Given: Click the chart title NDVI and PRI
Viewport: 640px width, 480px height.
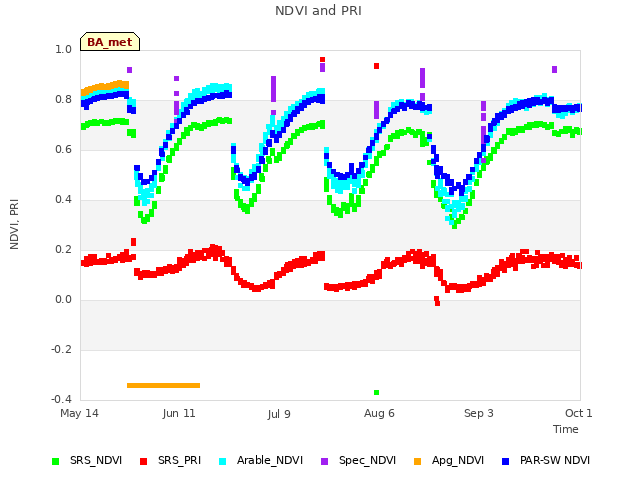Looking at the screenshot, I should 318,11.
